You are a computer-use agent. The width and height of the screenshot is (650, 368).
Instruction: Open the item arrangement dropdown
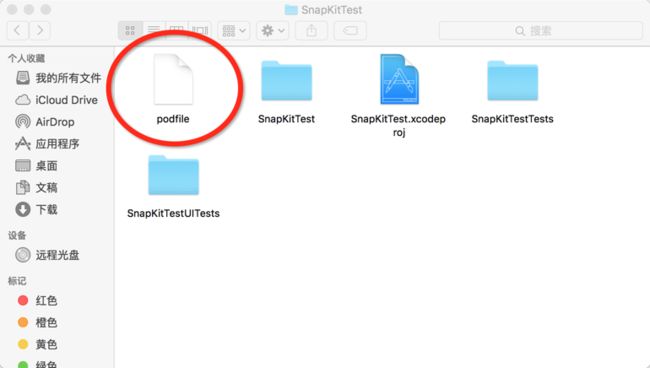[x=234, y=30]
